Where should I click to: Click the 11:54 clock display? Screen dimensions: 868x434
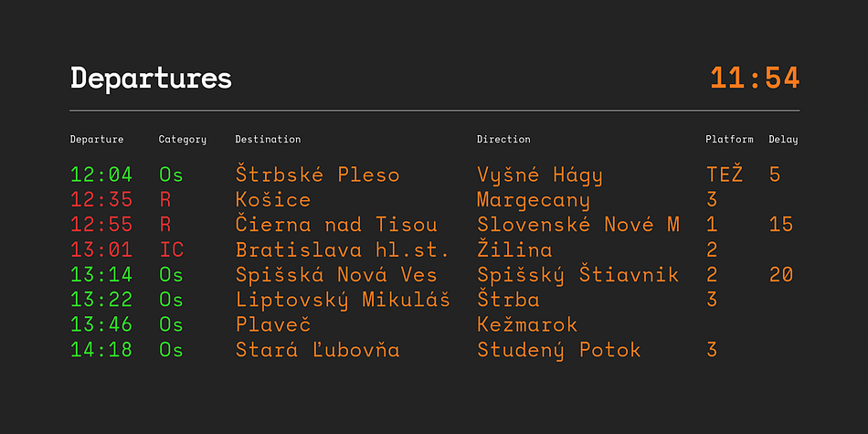[x=755, y=78]
